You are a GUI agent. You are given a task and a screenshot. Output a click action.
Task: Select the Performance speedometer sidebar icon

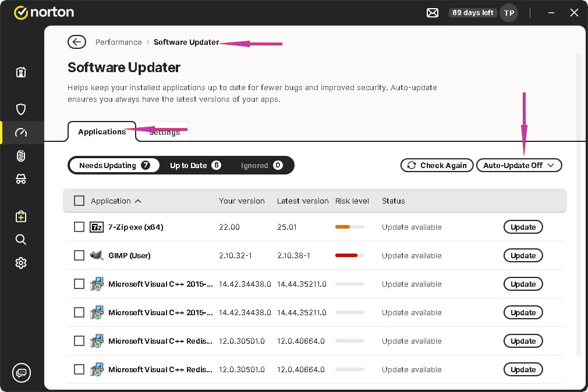pyautogui.click(x=21, y=133)
